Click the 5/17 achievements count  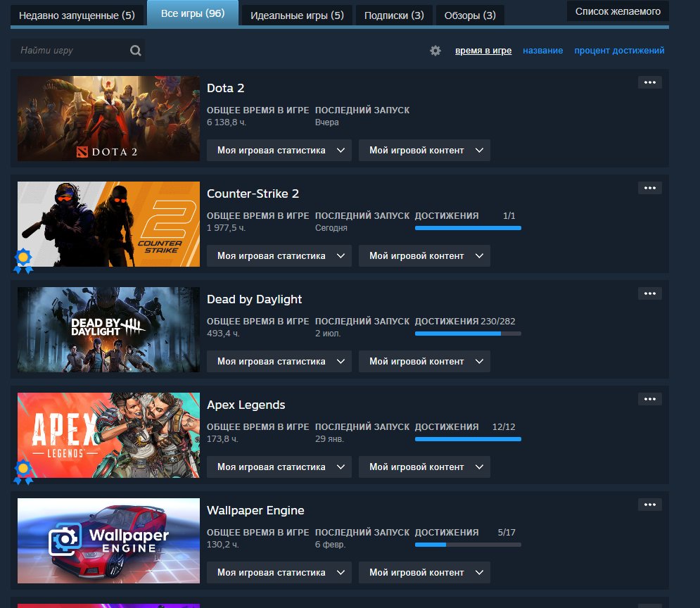pyautogui.click(x=507, y=533)
